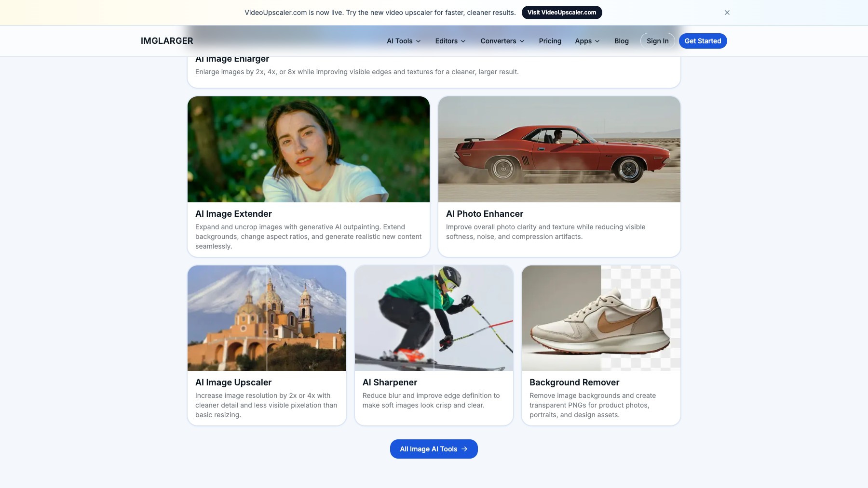The width and height of the screenshot is (868, 488).
Task: Select the skier AI Sharpener thumbnail
Action: tap(434, 318)
